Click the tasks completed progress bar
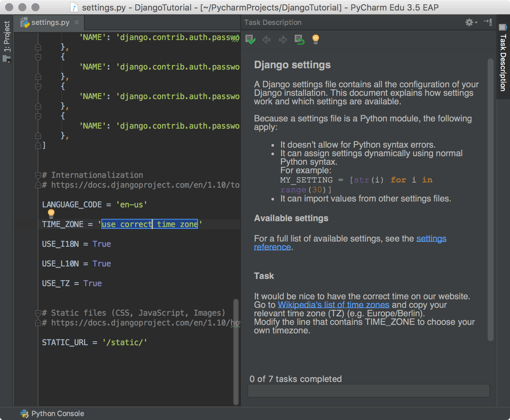 coord(369,391)
